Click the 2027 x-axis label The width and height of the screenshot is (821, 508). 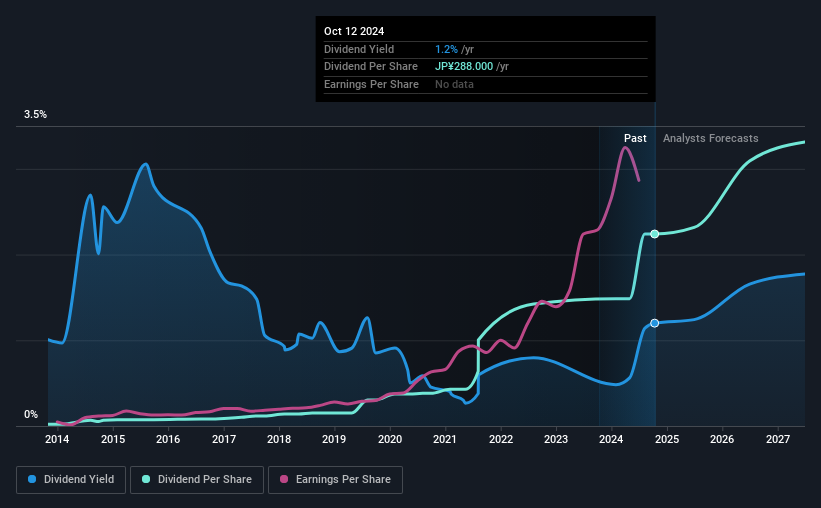tap(778, 439)
